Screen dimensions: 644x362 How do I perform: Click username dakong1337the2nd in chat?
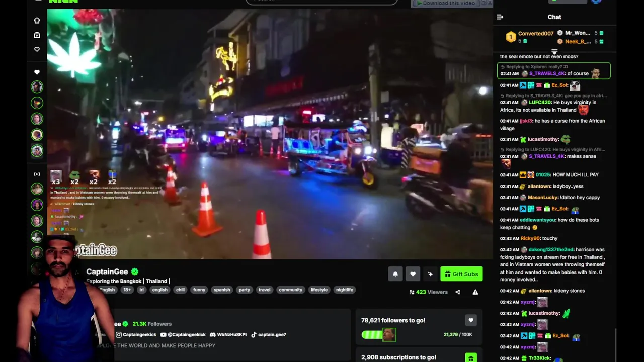550,250
